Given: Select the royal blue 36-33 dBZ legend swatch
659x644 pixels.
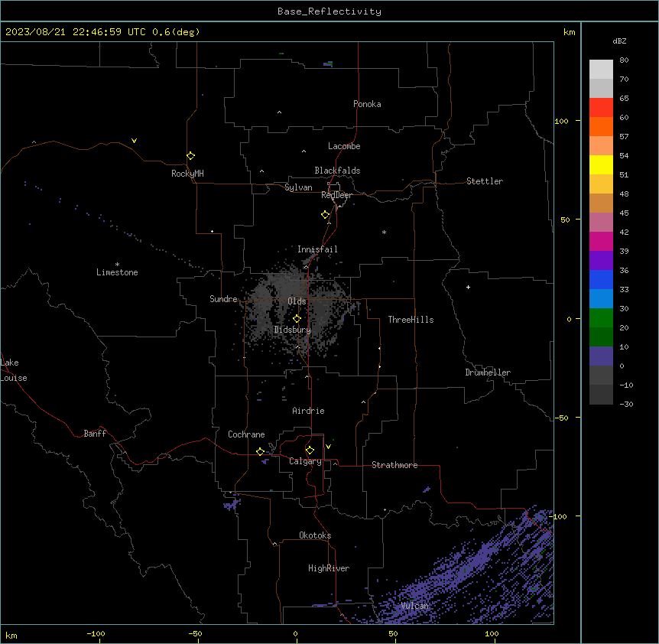Looking at the screenshot, I should (601, 279).
